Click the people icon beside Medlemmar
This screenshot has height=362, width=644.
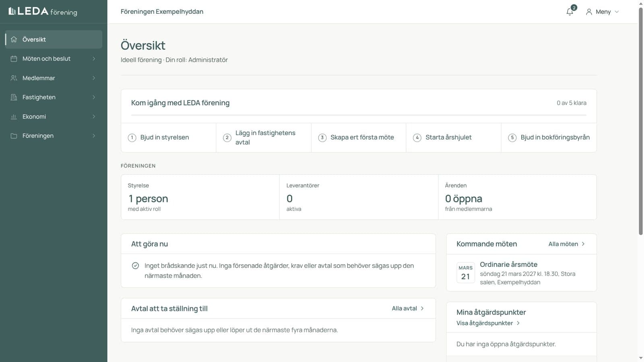(14, 78)
